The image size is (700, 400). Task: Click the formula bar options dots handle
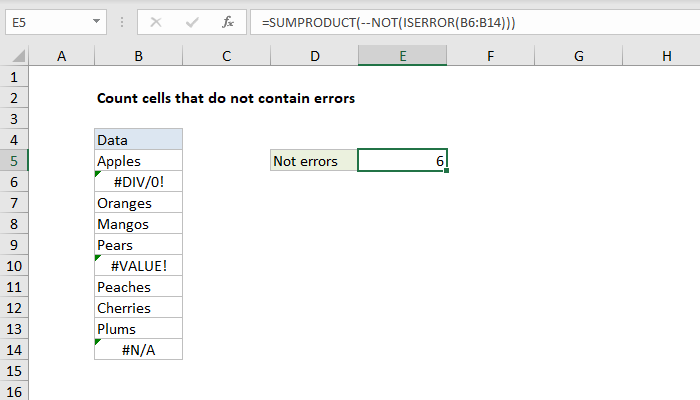(x=122, y=22)
